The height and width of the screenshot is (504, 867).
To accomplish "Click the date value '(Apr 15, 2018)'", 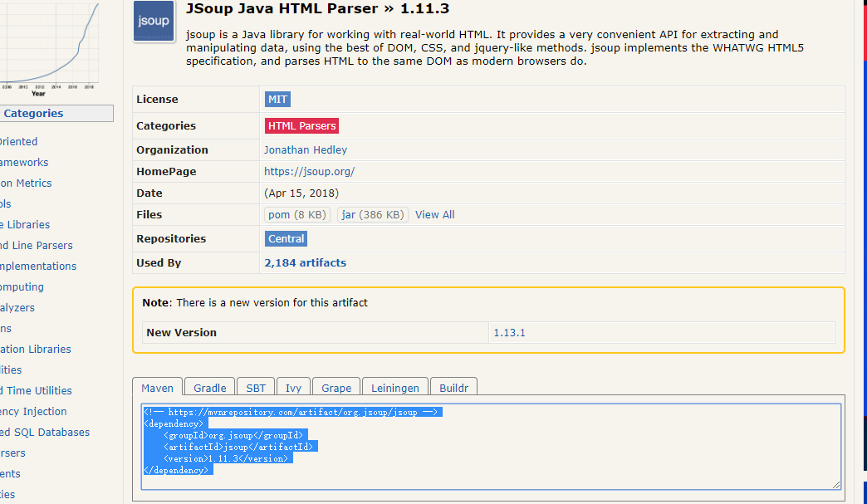I will pos(301,193).
